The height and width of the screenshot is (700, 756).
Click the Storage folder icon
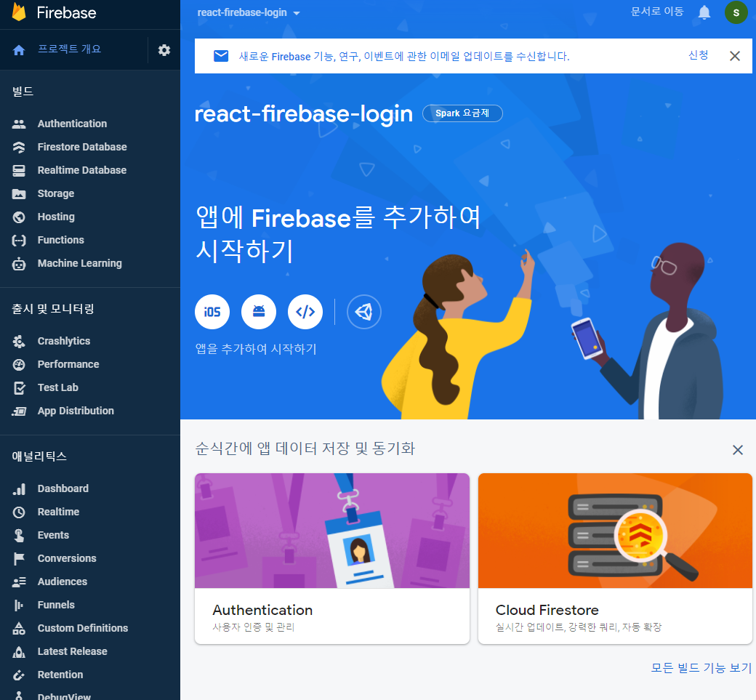[19, 194]
